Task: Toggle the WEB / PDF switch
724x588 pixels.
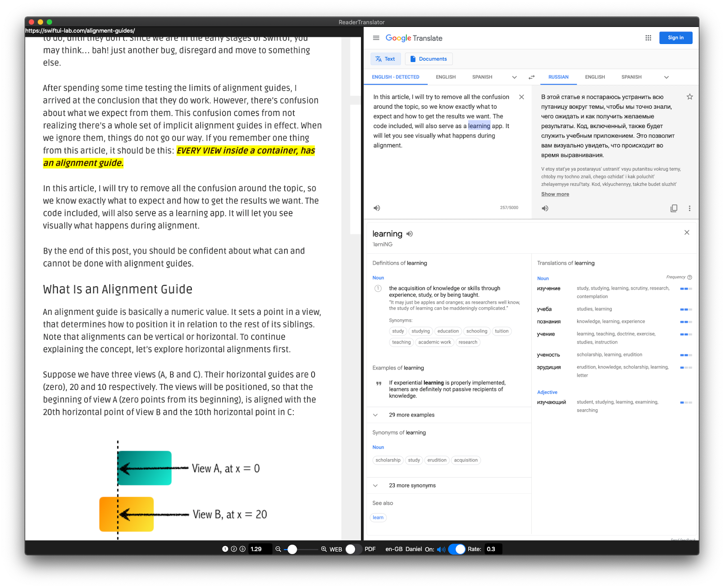Action: click(353, 549)
